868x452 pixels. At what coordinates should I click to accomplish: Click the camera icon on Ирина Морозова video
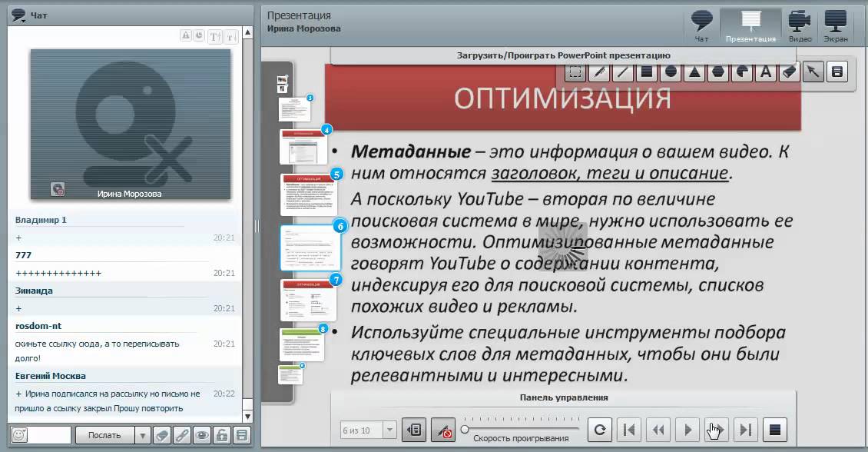(58, 189)
